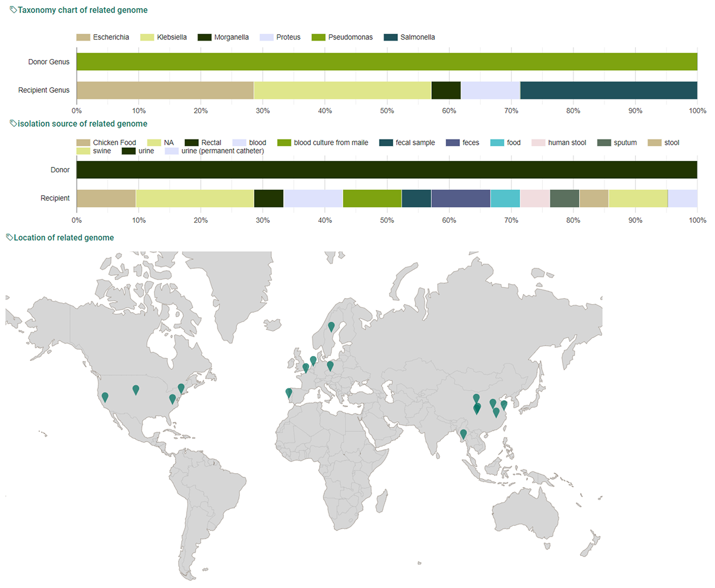Toggle NA legend entry in isolation chart
This screenshot has width=715, height=588.
(x=160, y=143)
